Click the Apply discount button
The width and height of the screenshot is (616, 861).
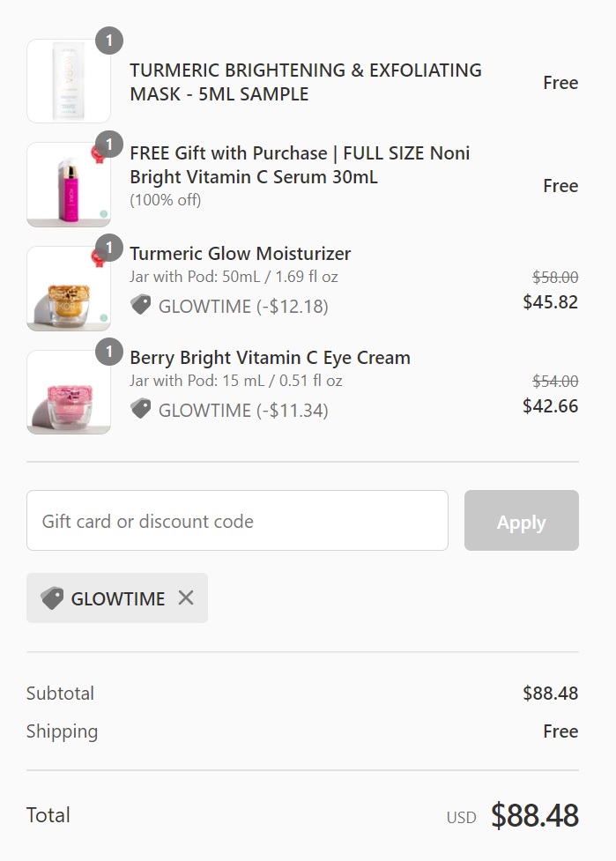521,521
